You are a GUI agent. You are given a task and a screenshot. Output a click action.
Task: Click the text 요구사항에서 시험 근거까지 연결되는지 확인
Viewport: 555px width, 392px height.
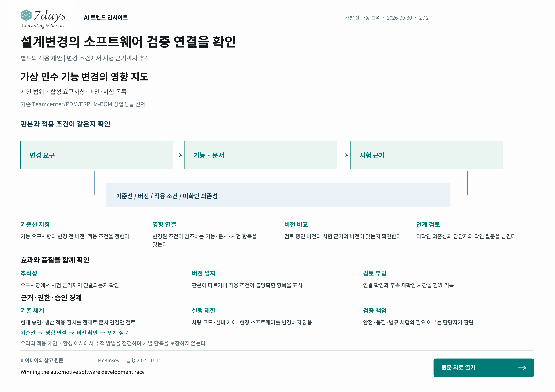point(70,285)
